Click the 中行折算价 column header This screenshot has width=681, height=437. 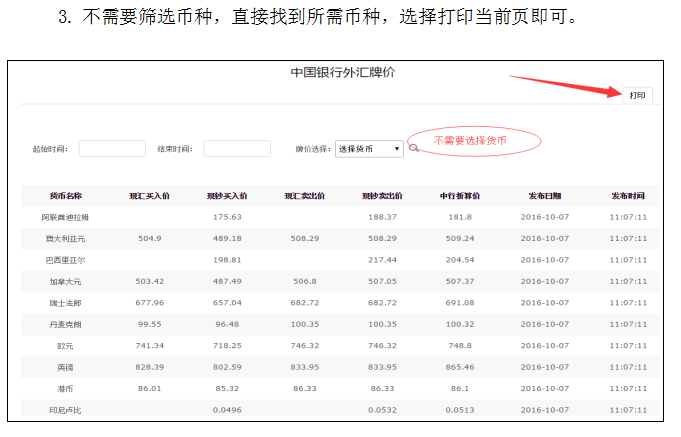tap(460, 195)
